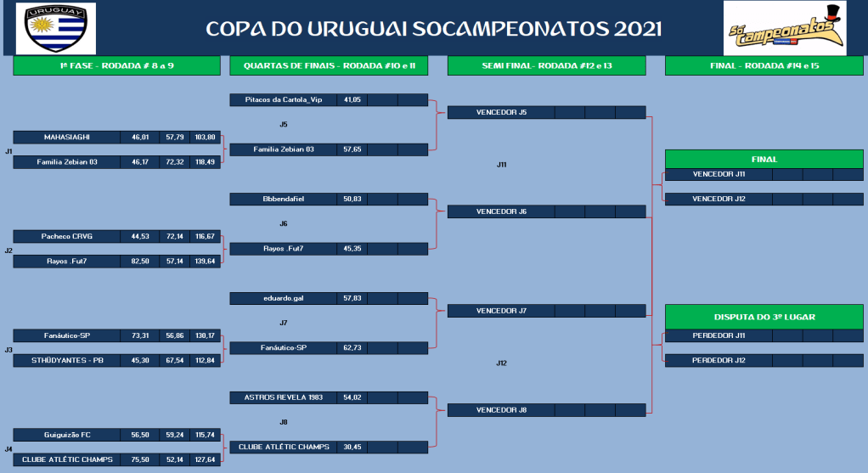The image size is (868, 473).
Task: Select the 'VENCEDOR J5' semifinal slot
Action: 501,112
